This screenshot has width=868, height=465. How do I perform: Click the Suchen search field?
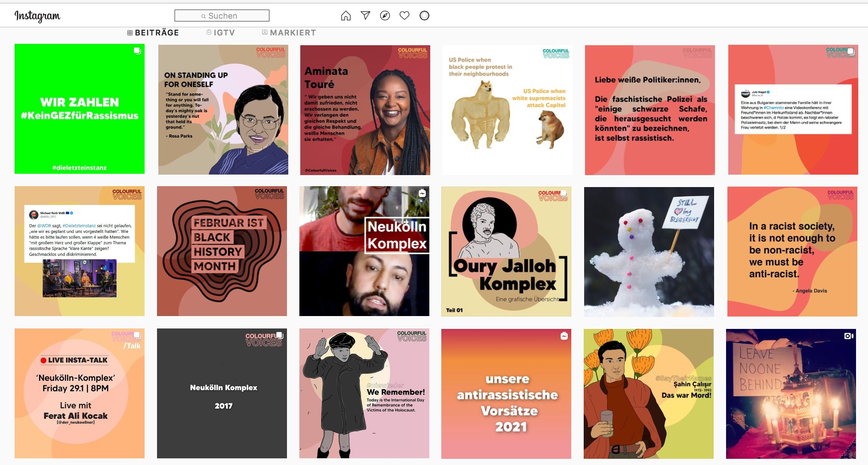click(x=222, y=16)
